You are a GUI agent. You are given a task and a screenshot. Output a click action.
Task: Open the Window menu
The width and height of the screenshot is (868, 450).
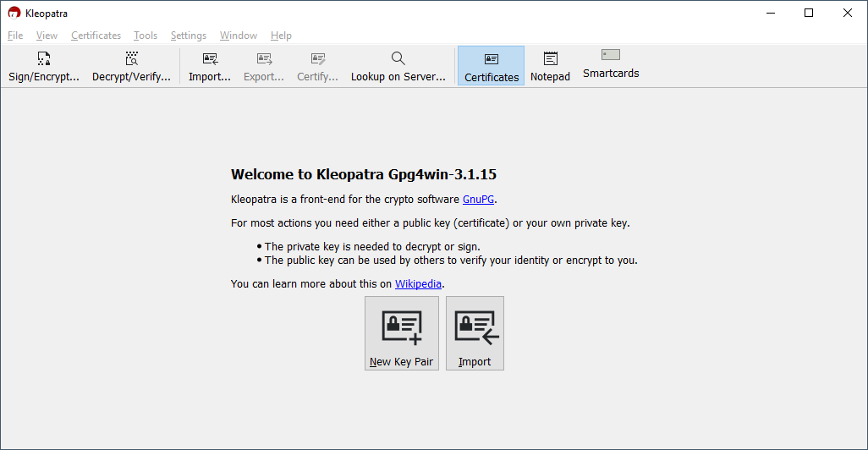(x=238, y=36)
